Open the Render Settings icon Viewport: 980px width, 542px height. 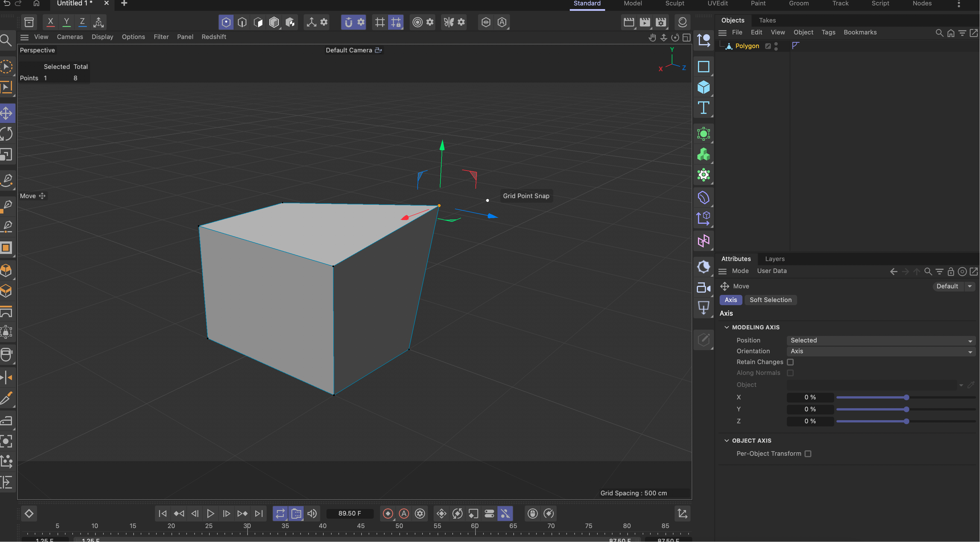pyautogui.click(x=661, y=22)
